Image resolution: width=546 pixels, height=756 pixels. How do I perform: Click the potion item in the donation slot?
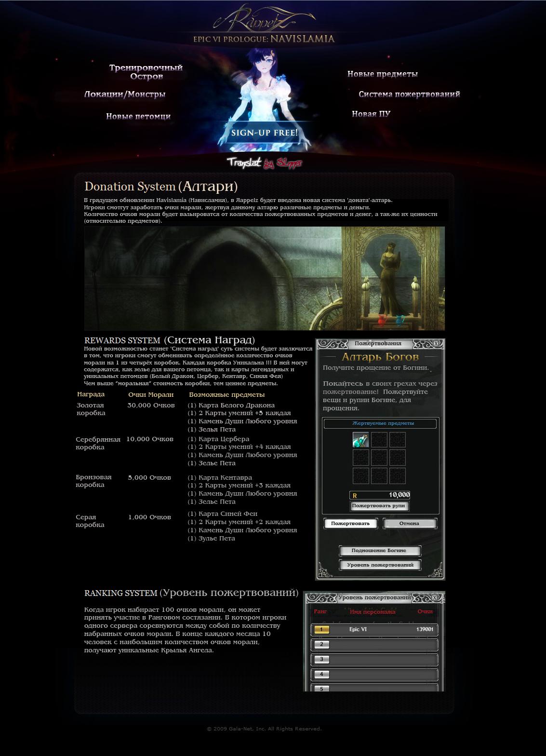[360, 440]
